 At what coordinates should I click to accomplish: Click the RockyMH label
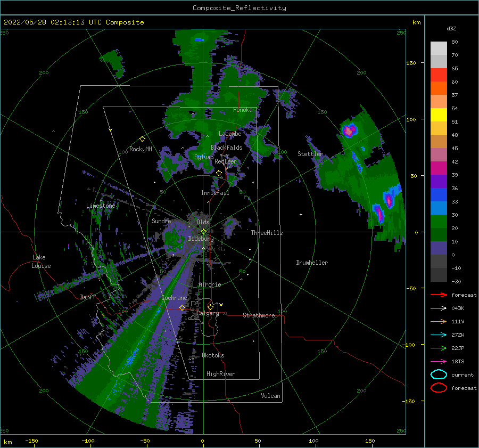(x=141, y=149)
